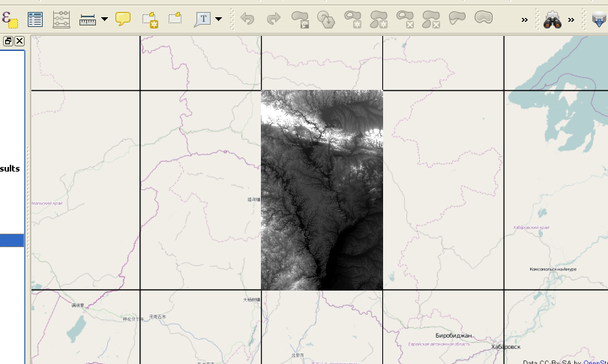
Task: Select the Delete Ring tool
Action: [405, 19]
